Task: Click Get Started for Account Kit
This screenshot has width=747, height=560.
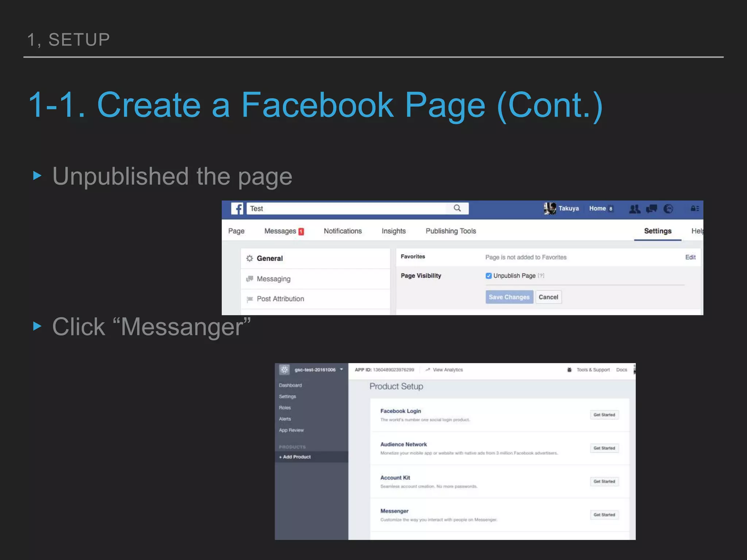Action: point(604,482)
